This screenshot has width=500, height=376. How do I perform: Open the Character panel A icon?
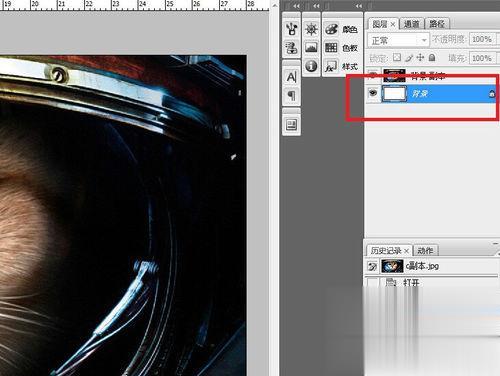[291, 77]
